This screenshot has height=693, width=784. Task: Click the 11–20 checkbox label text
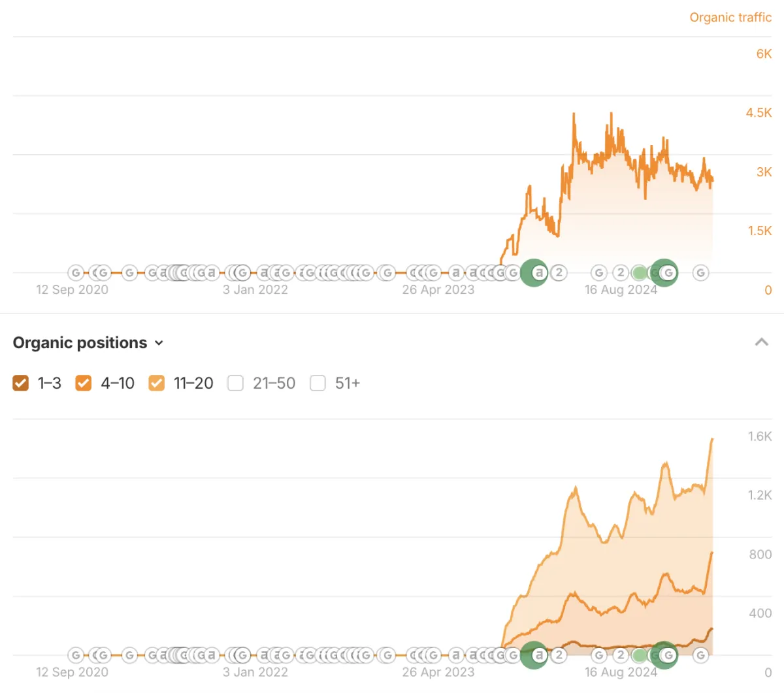(193, 383)
